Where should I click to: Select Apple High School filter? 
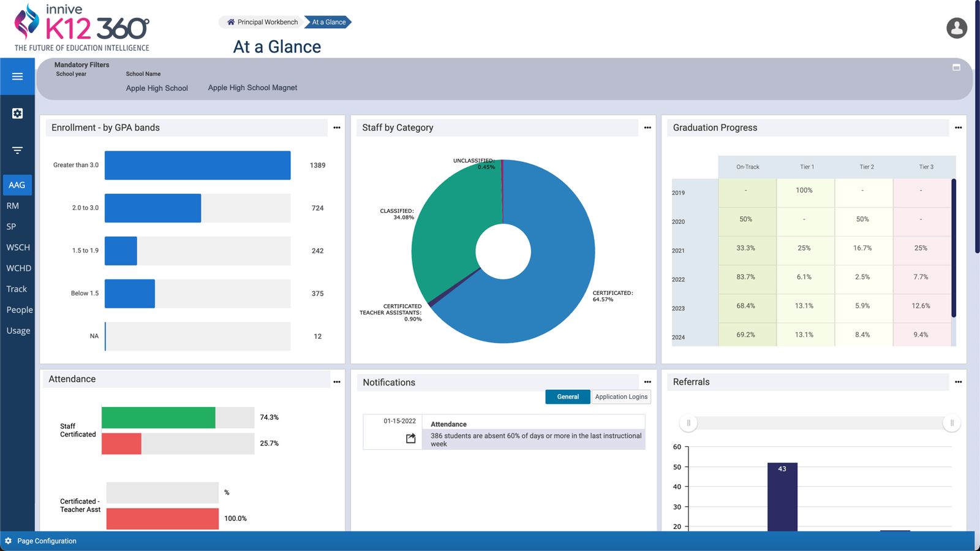pos(157,88)
